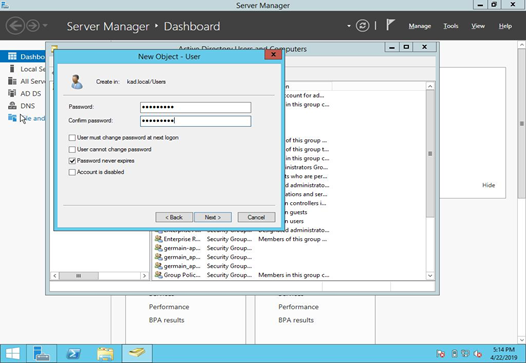Enable User must change password at next logon
Screen dimensions: 526x363
[72, 138]
